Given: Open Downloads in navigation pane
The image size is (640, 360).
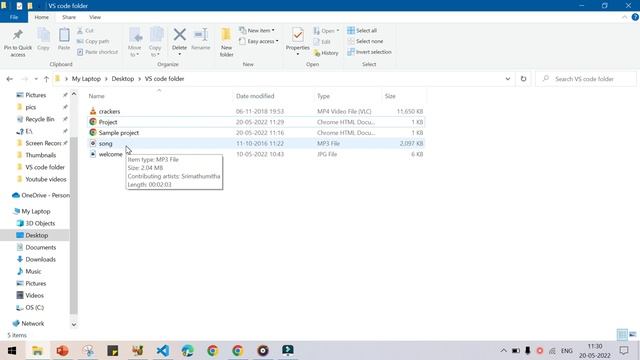Looking at the screenshot, I should point(40,259).
